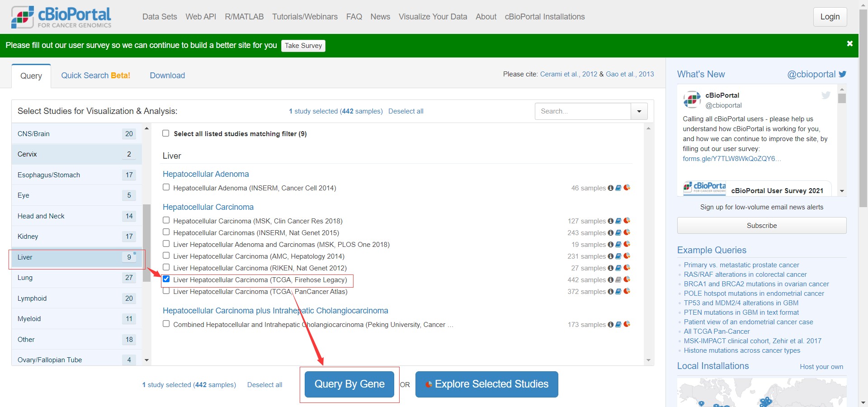
Task: Select Hepatocellular Carcinomas INSERM Nat Genet 2015
Action: (166, 232)
